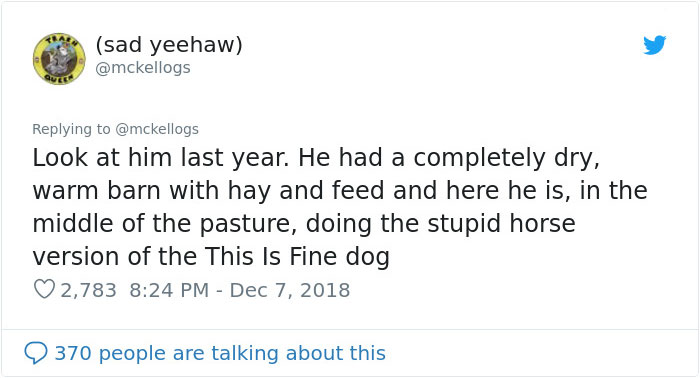Viewport: 700px width, 378px height.
Task: Open the 8:24 PM timestamp
Action: click(x=169, y=290)
